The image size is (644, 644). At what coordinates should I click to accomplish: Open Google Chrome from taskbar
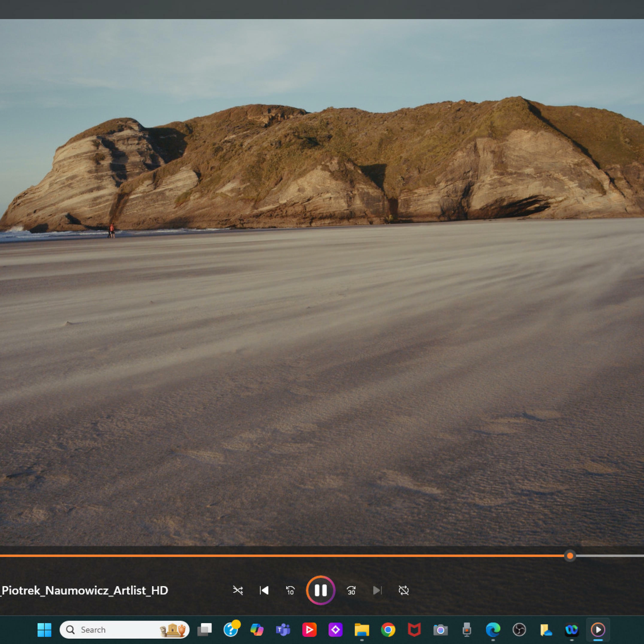[x=388, y=630]
